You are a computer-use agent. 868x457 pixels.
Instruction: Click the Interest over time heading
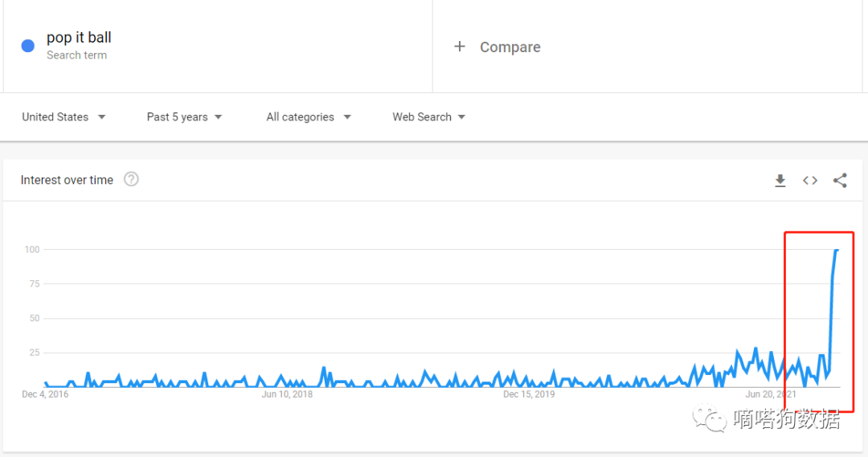coord(67,180)
